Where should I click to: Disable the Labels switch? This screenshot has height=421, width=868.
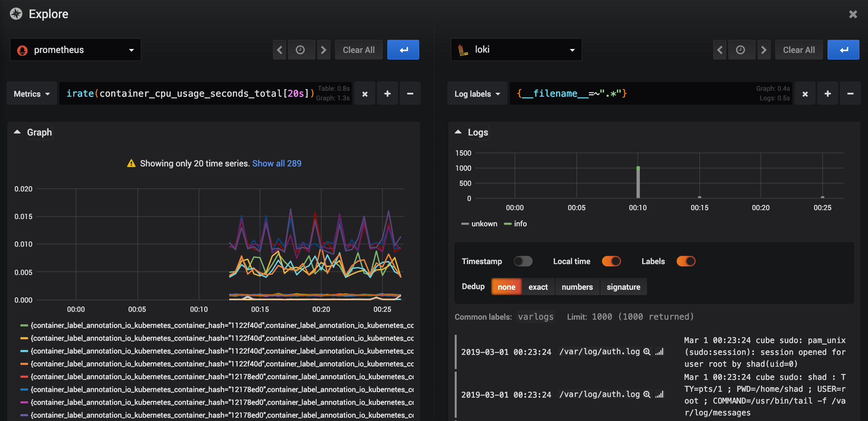(686, 261)
